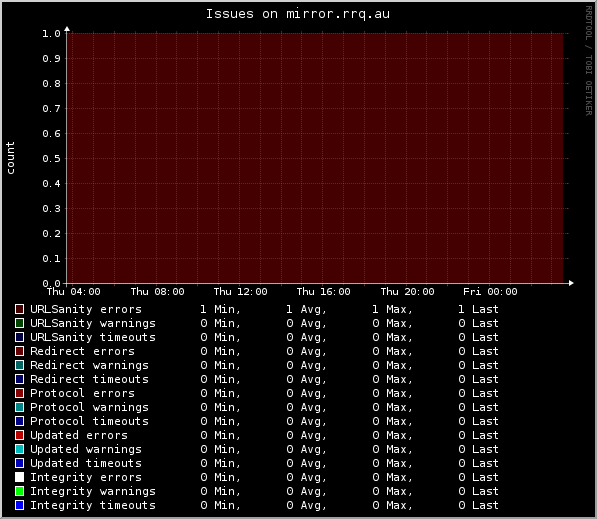Click the URLSanity timeouts legend swatch
The width and height of the screenshot is (597, 519).
click(19, 337)
